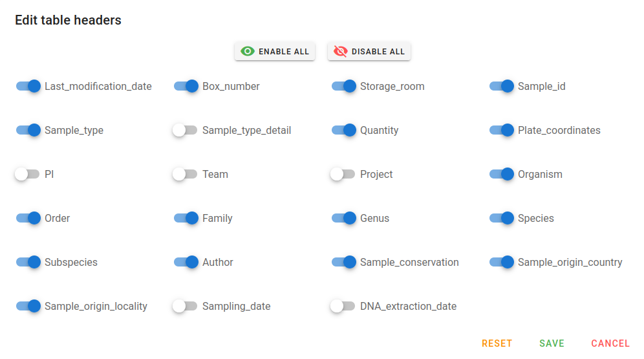The height and width of the screenshot is (359, 644).
Task: Turn off the Genus column toggle
Action: 344,218
